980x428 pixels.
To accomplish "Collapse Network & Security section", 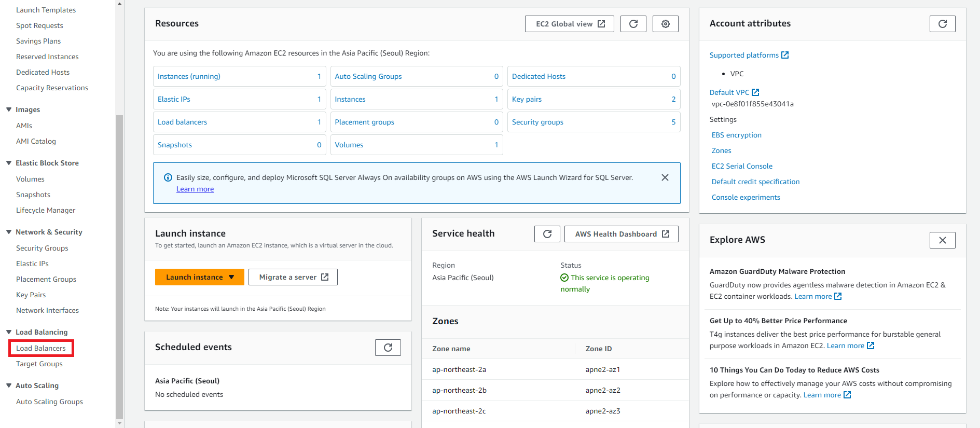I will [9, 232].
